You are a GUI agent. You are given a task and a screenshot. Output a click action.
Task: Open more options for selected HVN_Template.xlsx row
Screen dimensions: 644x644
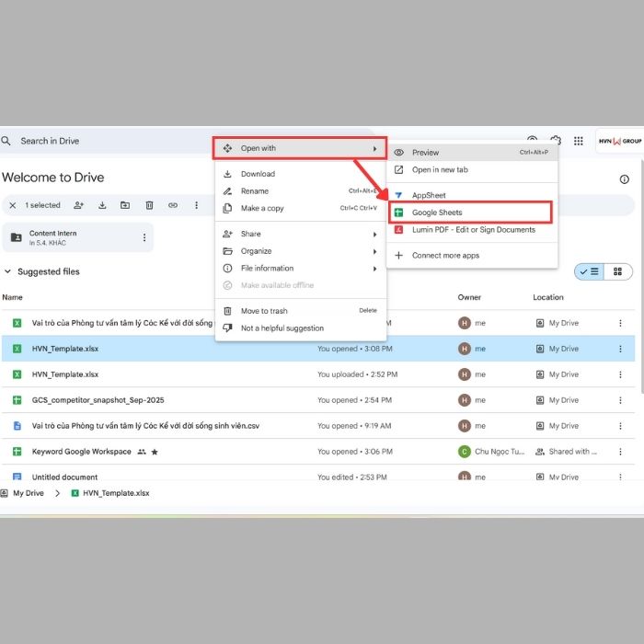pos(620,349)
